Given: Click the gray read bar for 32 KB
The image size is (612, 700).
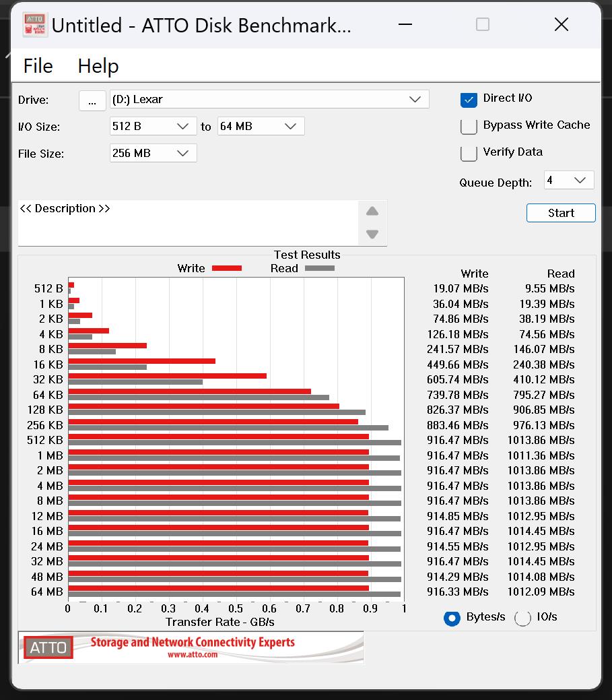Looking at the screenshot, I should [x=135, y=382].
